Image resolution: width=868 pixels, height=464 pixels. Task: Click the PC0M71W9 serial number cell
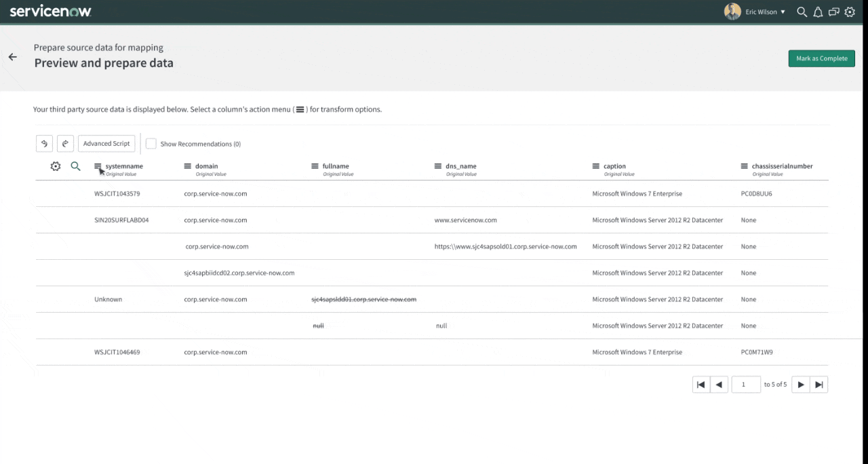coord(757,353)
